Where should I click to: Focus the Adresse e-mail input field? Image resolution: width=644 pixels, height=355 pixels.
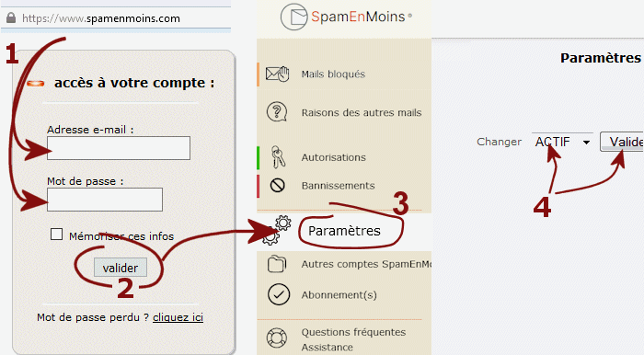tap(119, 148)
